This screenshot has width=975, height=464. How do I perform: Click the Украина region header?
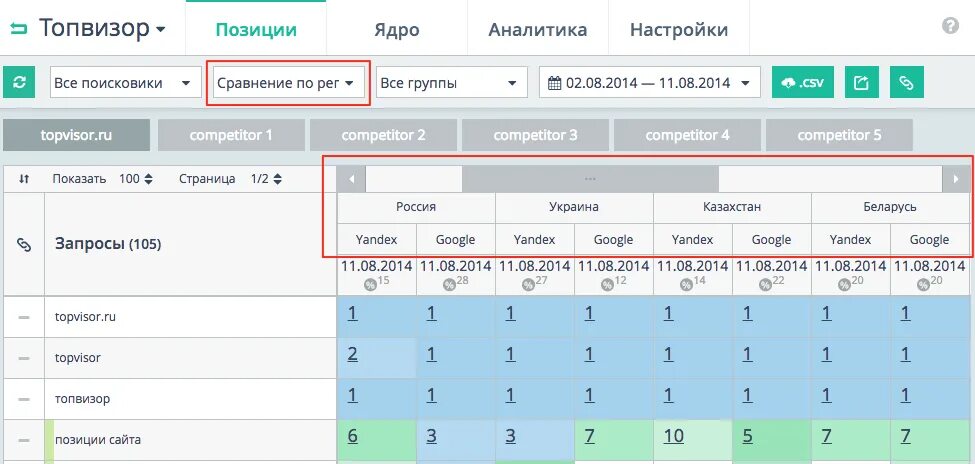(x=574, y=207)
